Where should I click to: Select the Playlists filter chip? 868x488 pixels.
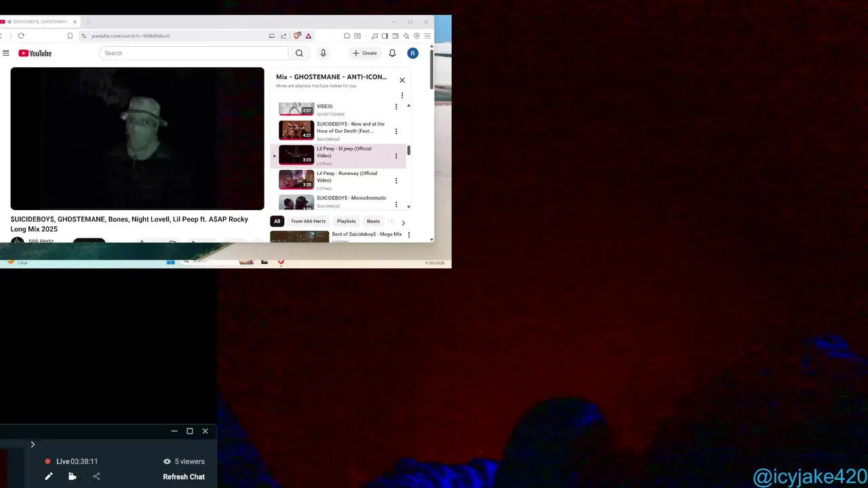coord(347,221)
